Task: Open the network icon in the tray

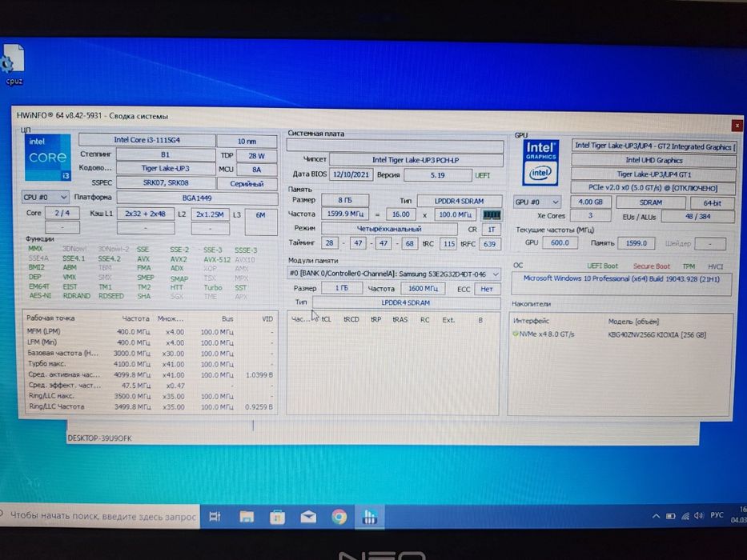Action: coord(685,516)
